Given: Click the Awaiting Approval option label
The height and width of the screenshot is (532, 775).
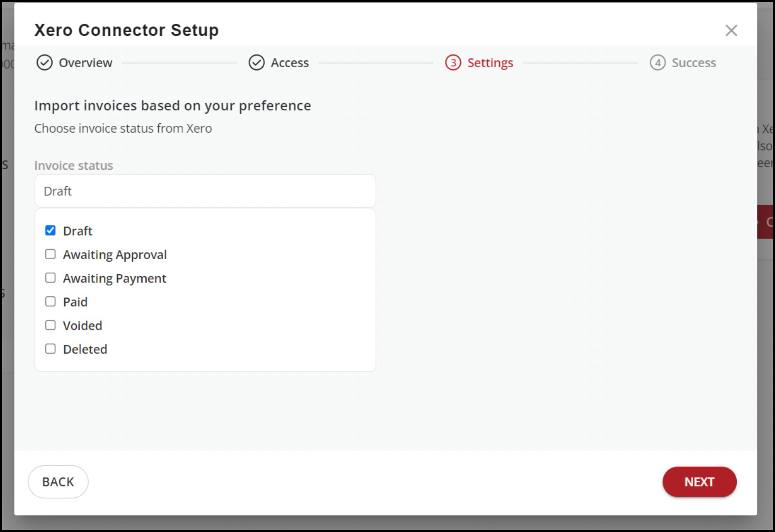Looking at the screenshot, I should click(x=115, y=255).
